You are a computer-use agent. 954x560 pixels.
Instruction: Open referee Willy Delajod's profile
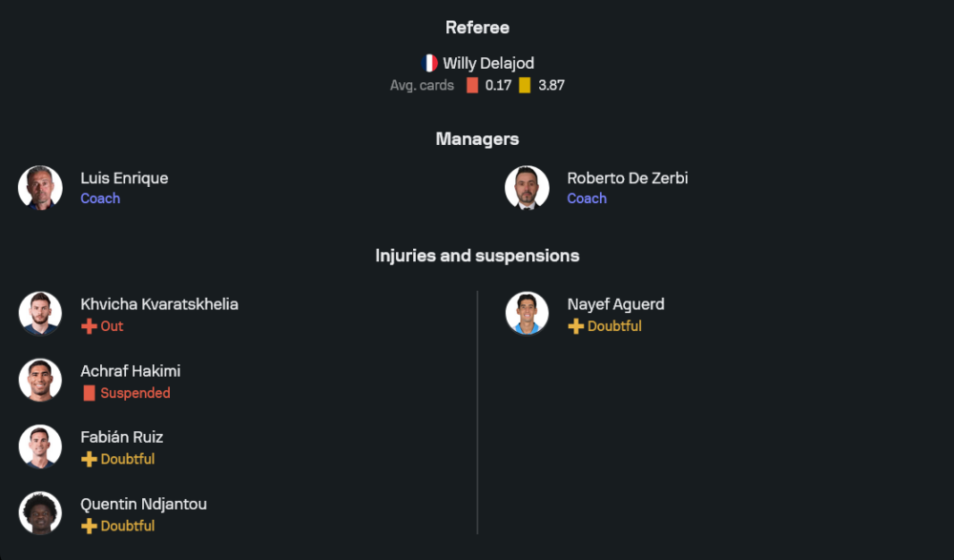(488, 63)
